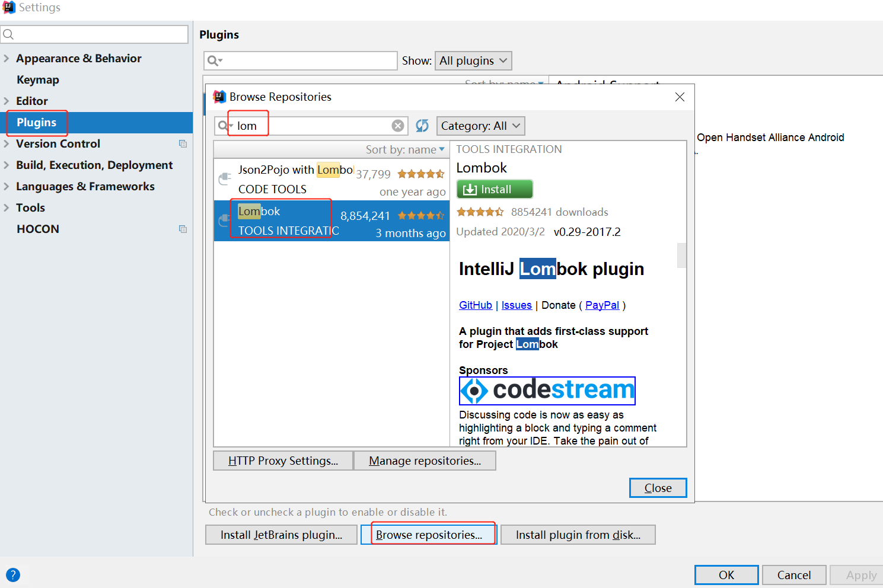Click the codestream sponsor logo
Viewport: 883px width, 588px height.
tap(547, 391)
